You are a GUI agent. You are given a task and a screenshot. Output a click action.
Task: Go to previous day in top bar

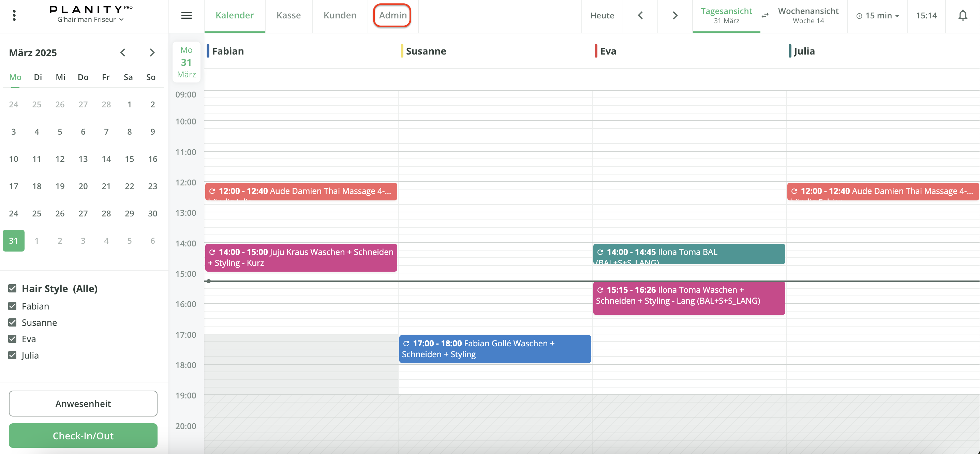[640, 16]
